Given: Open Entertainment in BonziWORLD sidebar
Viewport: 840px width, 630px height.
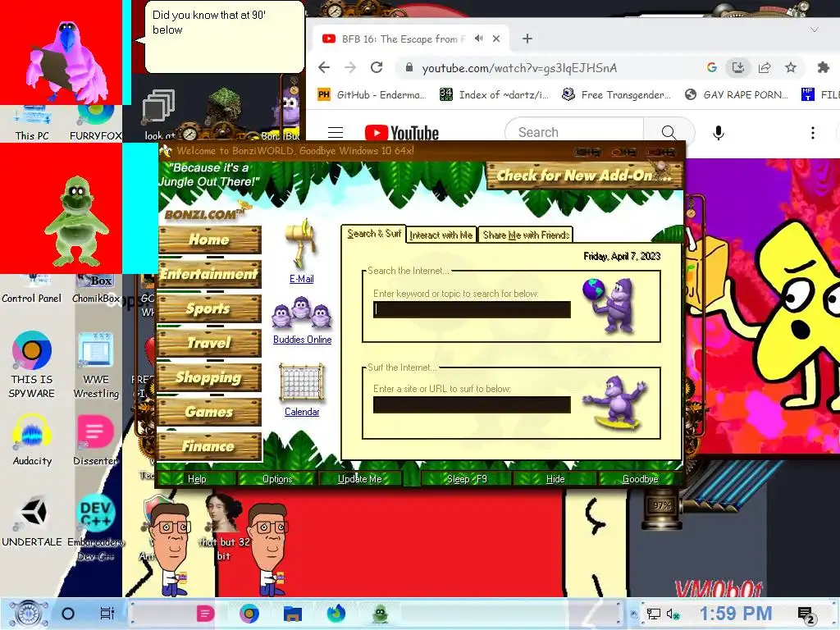Looking at the screenshot, I should click(x=209, y=274).
